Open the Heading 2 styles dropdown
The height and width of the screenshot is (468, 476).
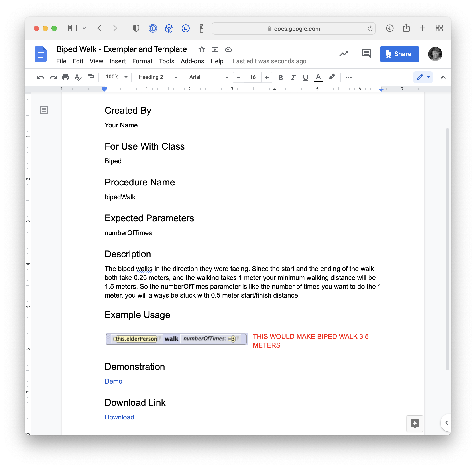158,77
